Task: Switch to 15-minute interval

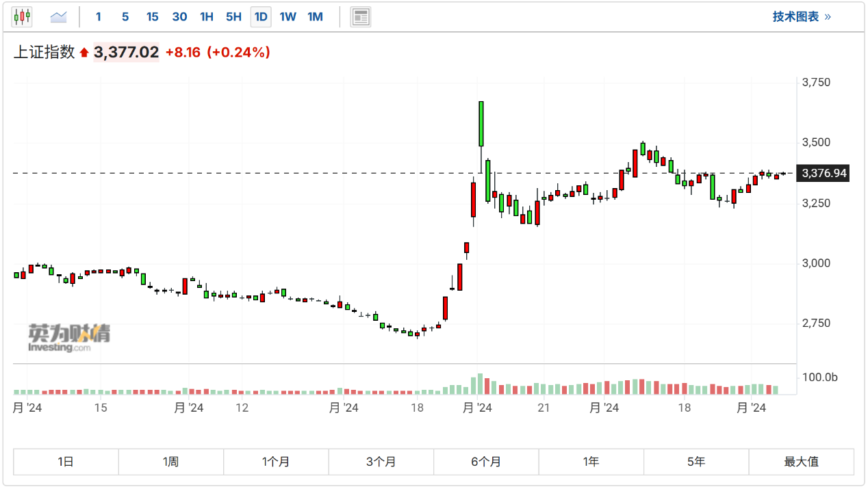Action: (152, 16)
